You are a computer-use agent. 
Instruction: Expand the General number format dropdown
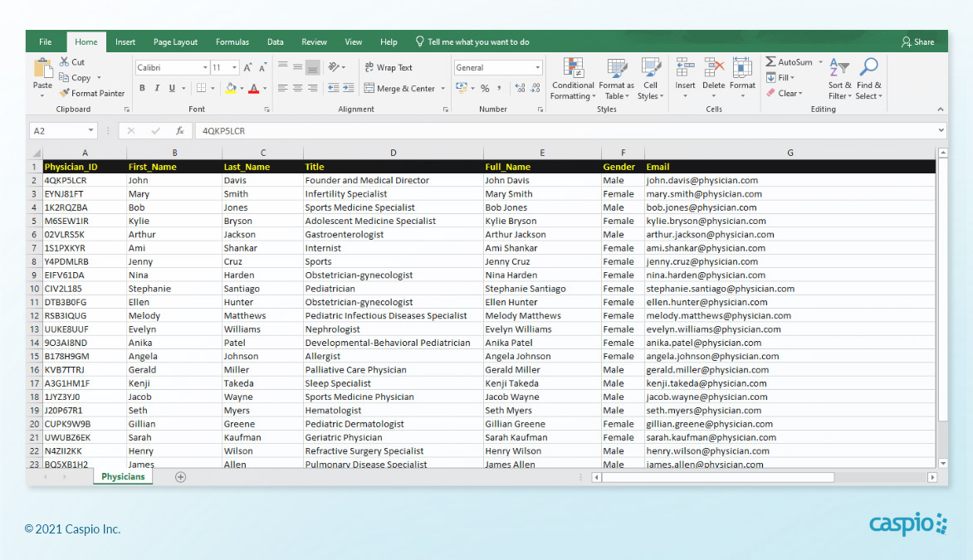pyautogui.click(x=537, y=68)
